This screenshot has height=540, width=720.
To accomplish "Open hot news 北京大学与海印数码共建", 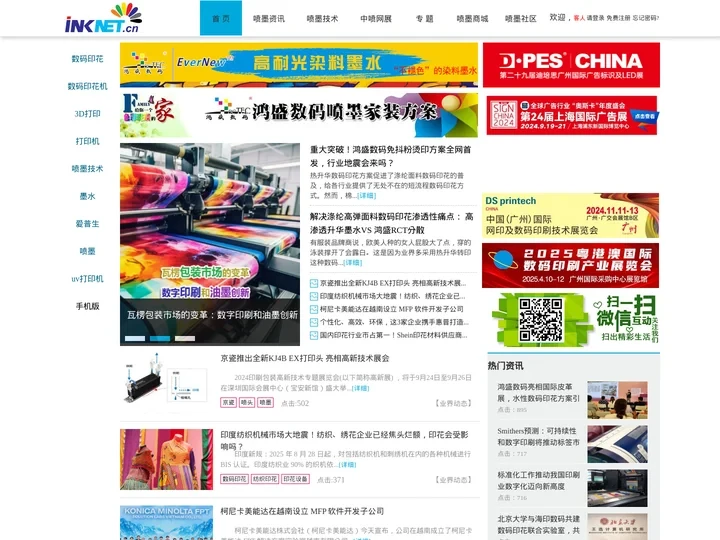I will coord(539,524).
